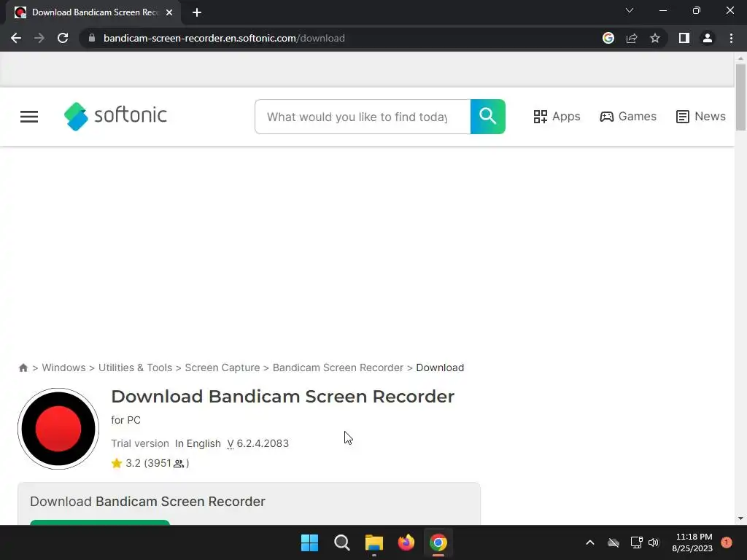Screen dimensions: 747x560
Task: Open the Apps section
Action: pyautogui.click(x=557, y=117)
